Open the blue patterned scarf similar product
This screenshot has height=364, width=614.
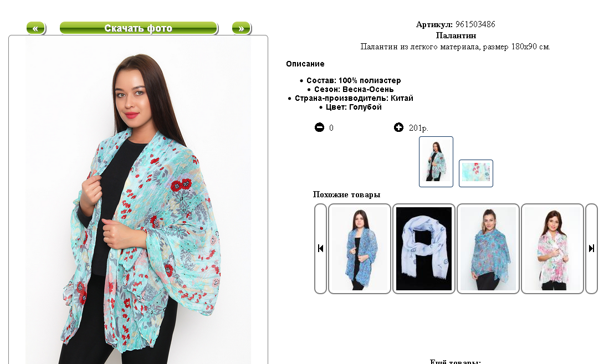pos(360,249)
